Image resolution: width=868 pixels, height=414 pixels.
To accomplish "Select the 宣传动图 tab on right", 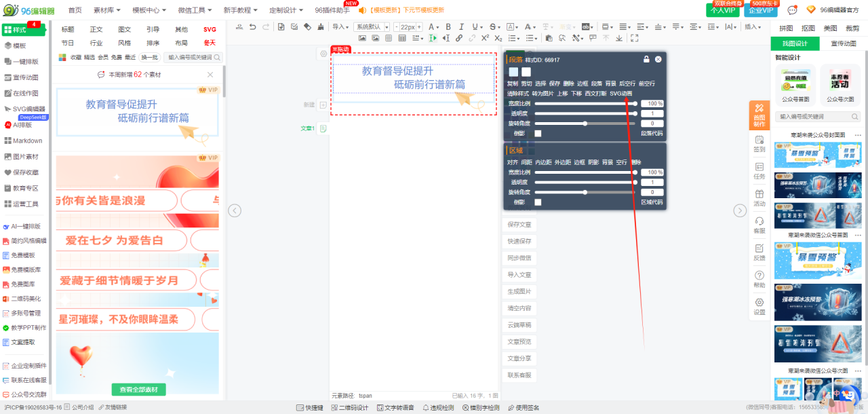I will pos(843,43).
